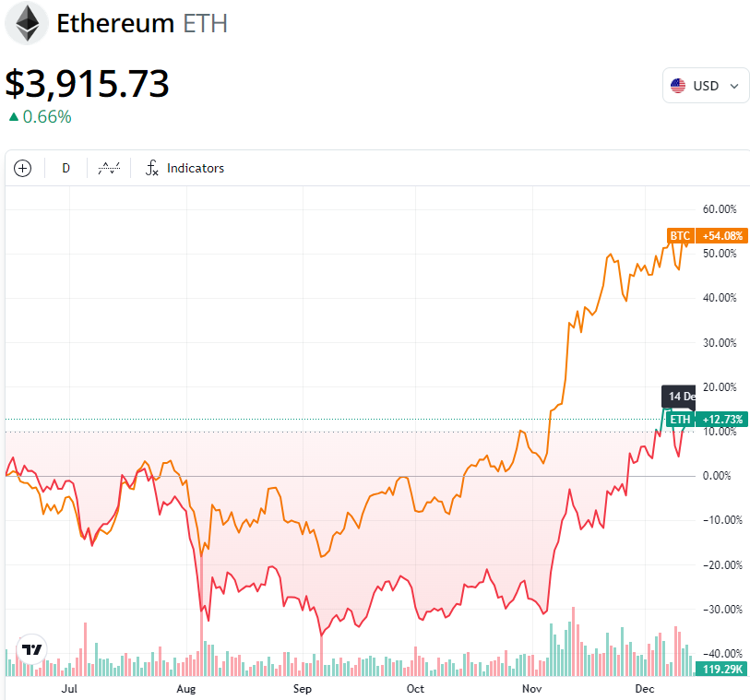The width and height of the screenshot is (750, 700).
Task: Click the compare or add symbol plus icon
Action: pos(23,168)
